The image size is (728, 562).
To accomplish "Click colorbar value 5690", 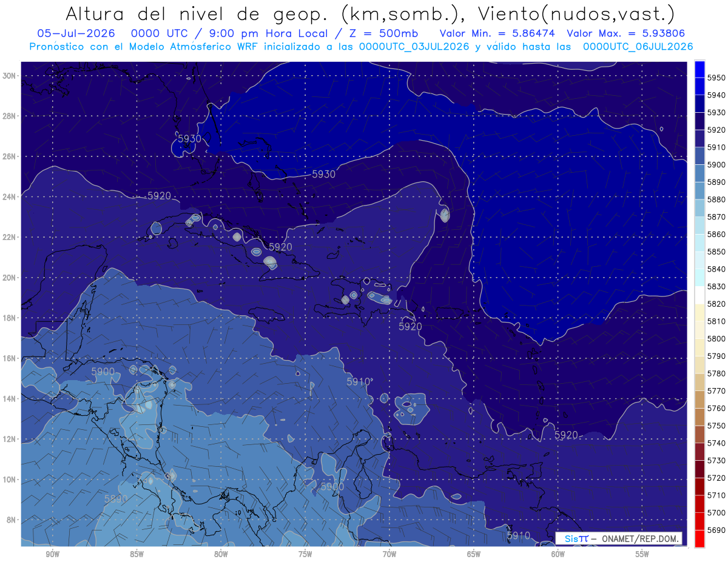I will point(716,530).
